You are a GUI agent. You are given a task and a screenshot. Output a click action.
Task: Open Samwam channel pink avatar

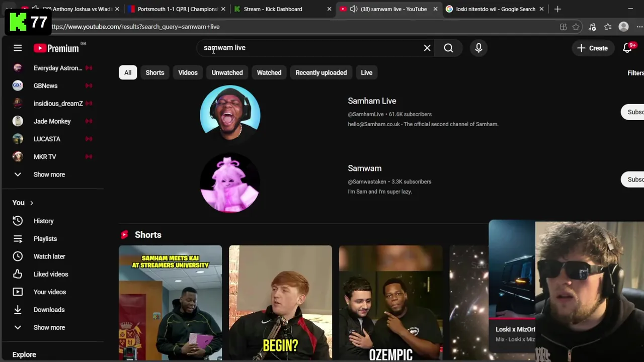(x=230, y=183)
